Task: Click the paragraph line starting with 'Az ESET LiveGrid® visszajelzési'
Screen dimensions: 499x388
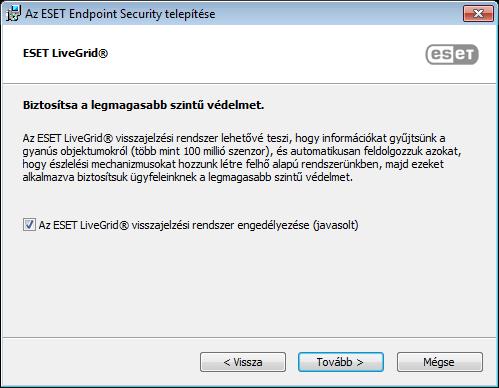Action: 234,138
